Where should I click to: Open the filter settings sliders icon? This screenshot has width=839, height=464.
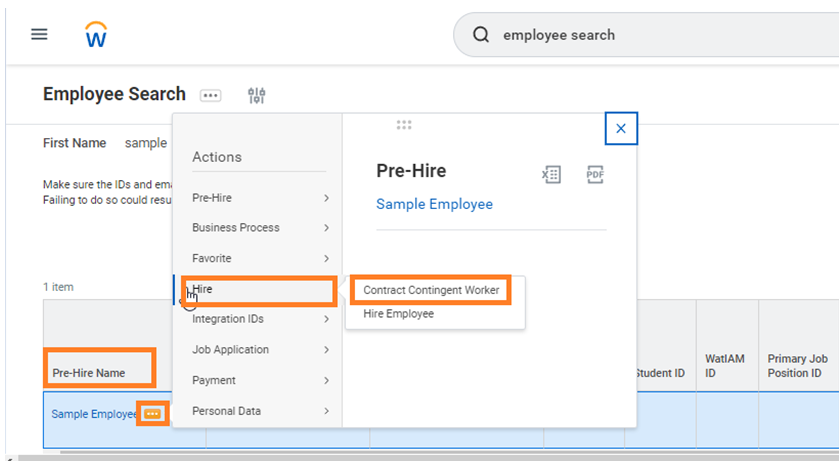pos(257,95)
